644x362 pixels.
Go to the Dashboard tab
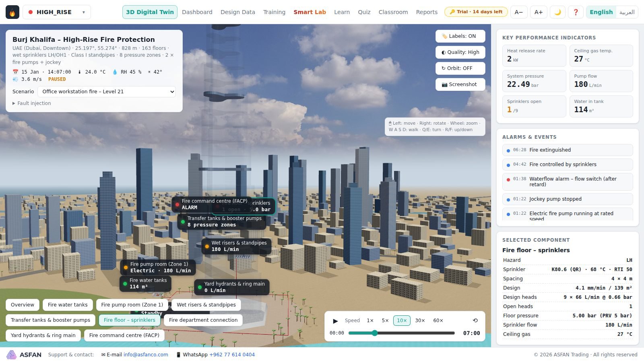point(197,12)
